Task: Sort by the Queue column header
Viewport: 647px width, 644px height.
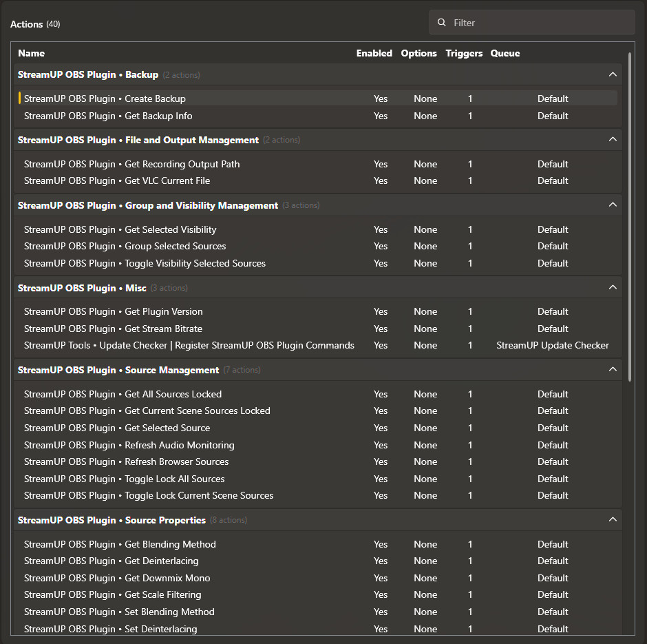Action: pyautogui.click(x=505, y=53)
